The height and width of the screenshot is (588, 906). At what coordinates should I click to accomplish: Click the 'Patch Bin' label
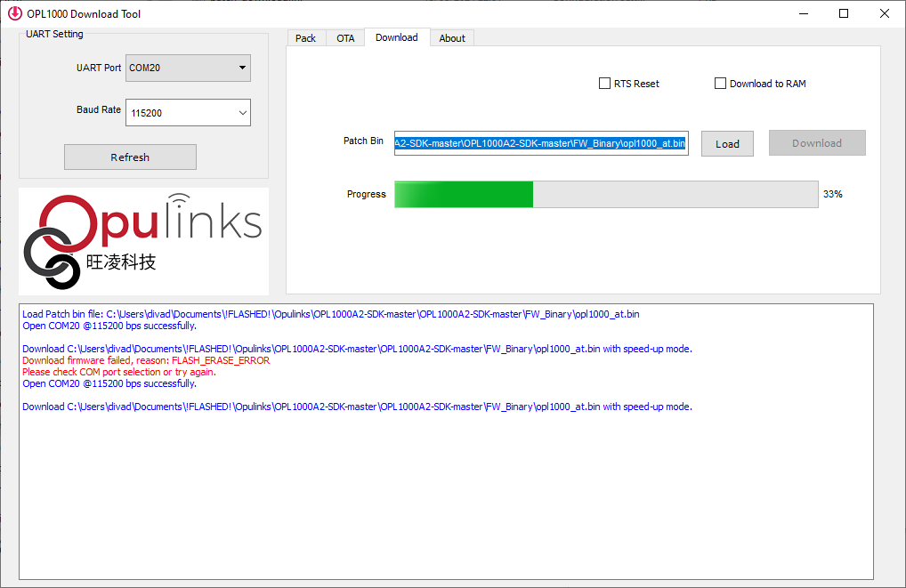363,141
